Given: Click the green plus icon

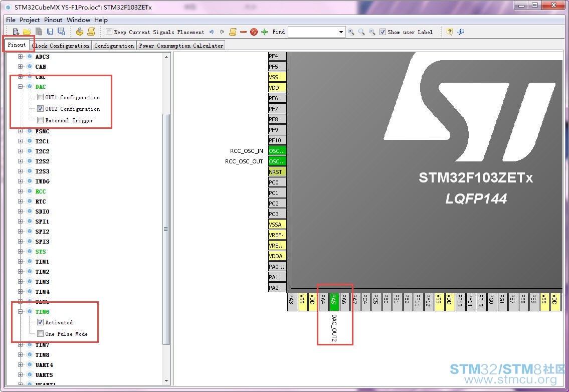Looking at the screenshot, I should click(265, 32).
